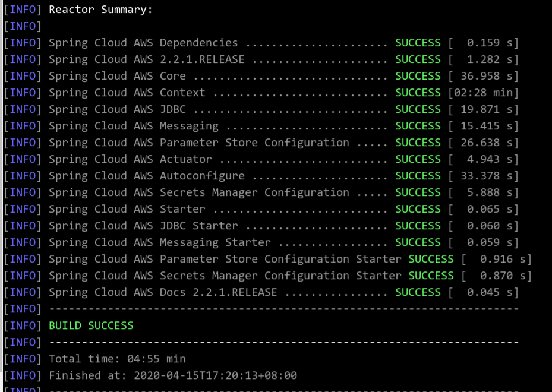The height and width of the screenshot is (392, 552).
Task: Click the Docs 2.2.1.RELEASE module line
Action: point(261,292)
